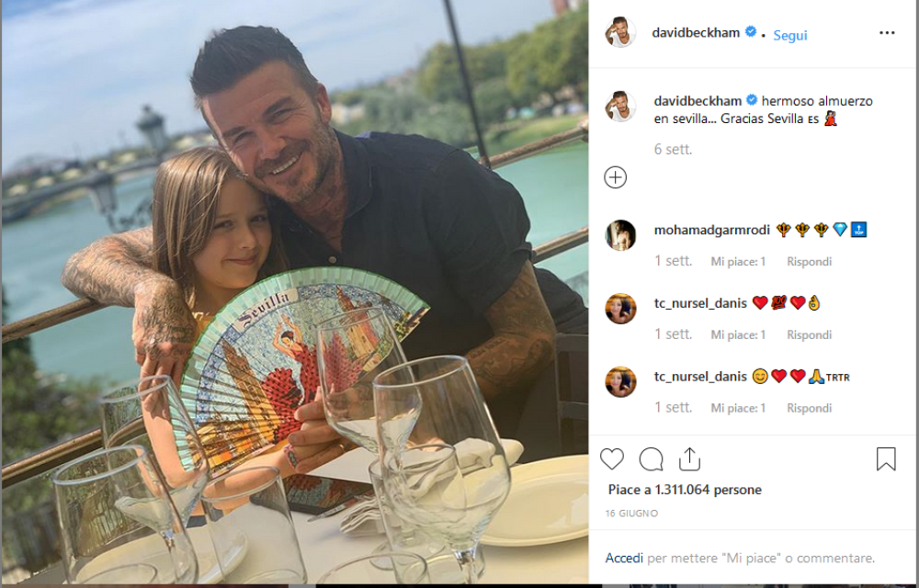This screenshot has height=588, width=919.
Task: Reply to first tc_nursel_danis comment
Action: 810,335
